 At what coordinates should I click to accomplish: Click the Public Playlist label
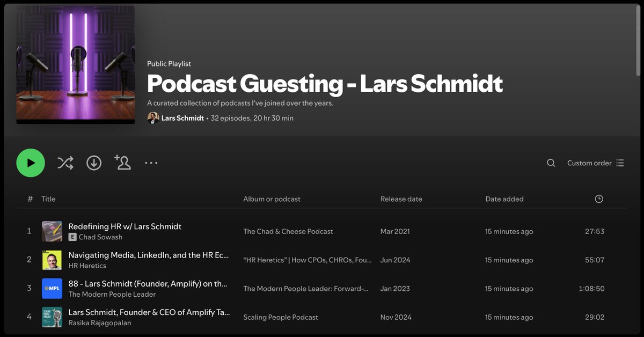click(169, 63)
